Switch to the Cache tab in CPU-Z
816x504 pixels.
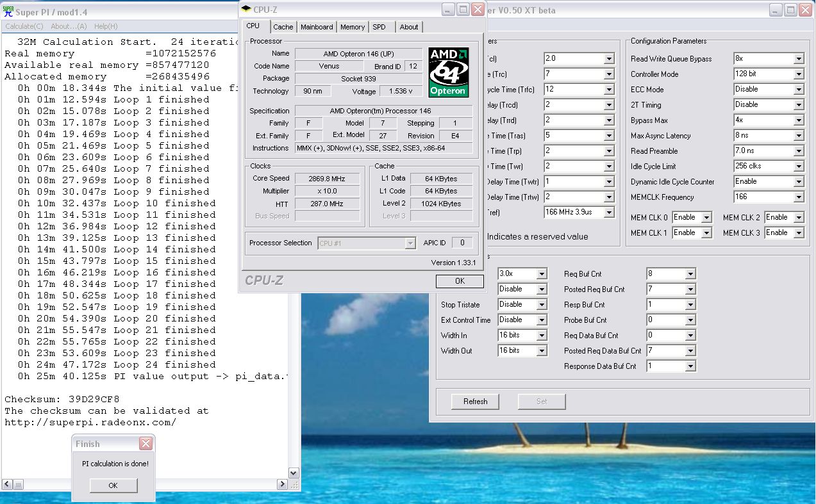pos(283,27)
